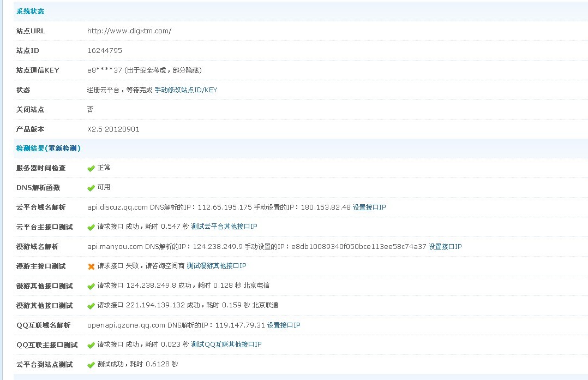Open 设置接口IP link for api.discuz.qq.com

(369, 207)
